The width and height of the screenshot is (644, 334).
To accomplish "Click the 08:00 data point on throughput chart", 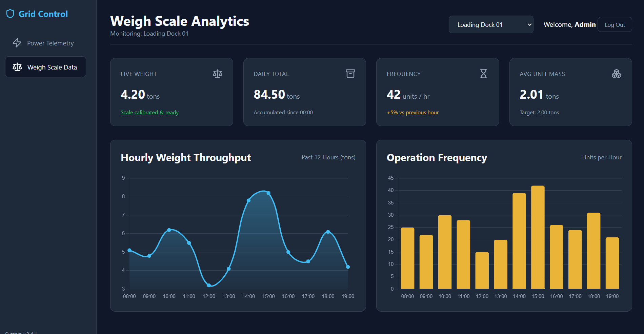I will [129, 250].
